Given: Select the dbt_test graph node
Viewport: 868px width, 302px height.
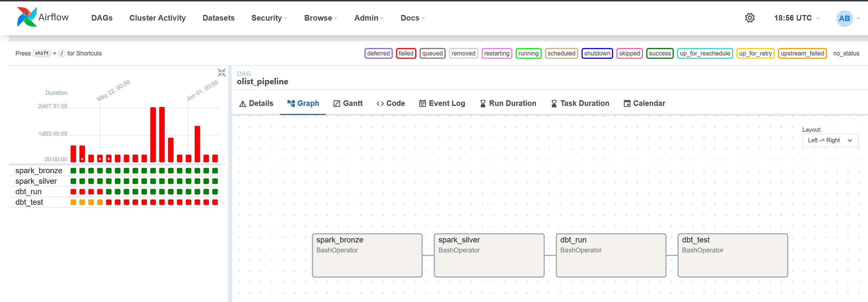Looking at the screenshot, I should click(x=733, y=255).
